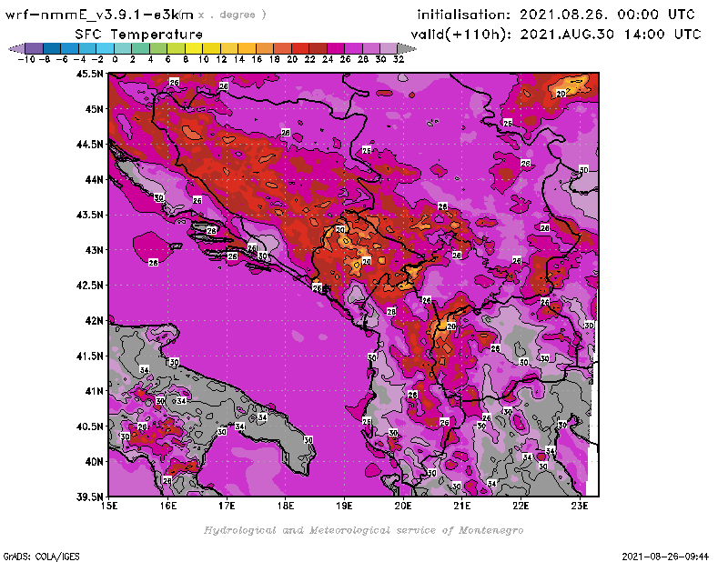
Task: Click the 16E longitude label
Action: click(x=168, y=506)
